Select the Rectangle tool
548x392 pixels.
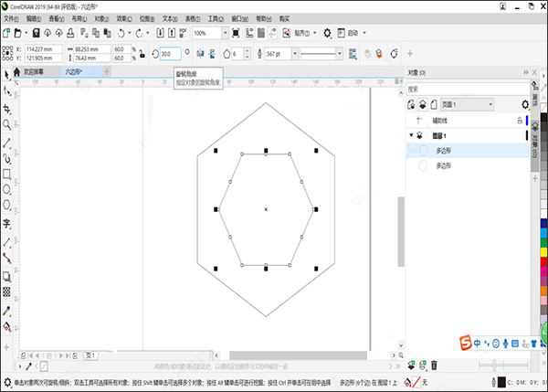tap(6, 175)
